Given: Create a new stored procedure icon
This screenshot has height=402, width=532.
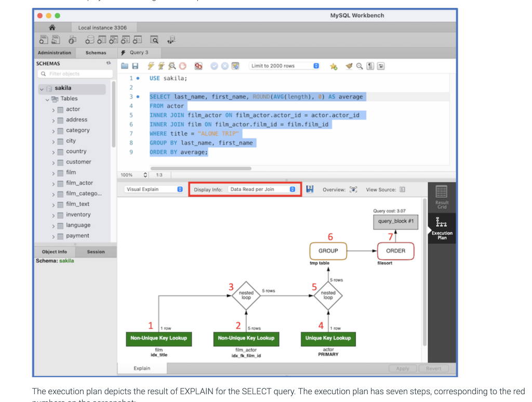Looking at the screenshot, I should tap(125, 39).
